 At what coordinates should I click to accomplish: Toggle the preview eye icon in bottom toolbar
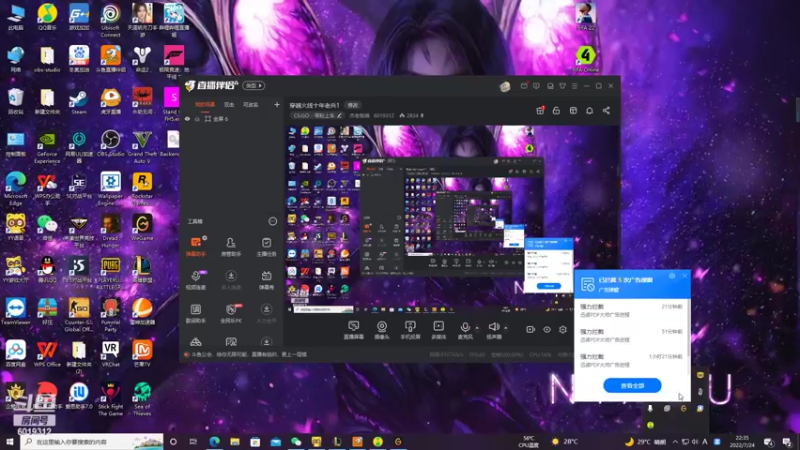tap(546, 330)
